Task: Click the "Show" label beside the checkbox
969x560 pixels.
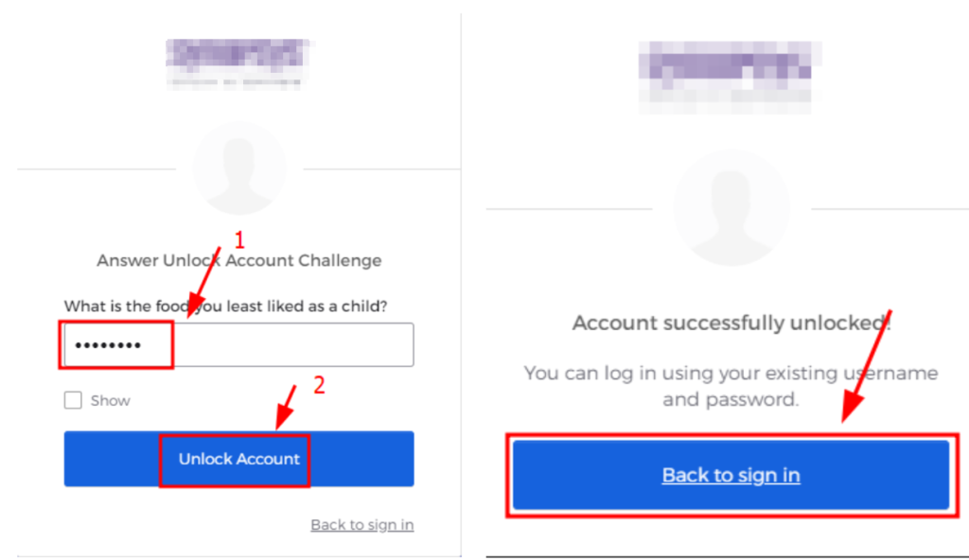Action: 110,400
